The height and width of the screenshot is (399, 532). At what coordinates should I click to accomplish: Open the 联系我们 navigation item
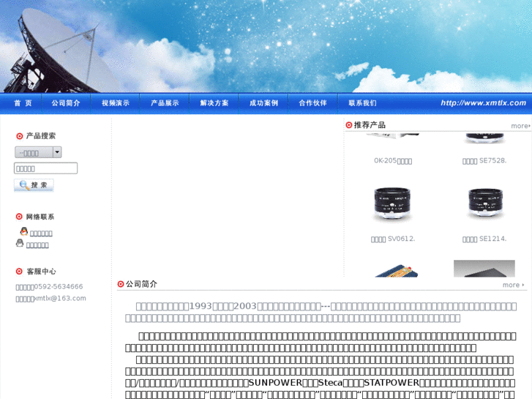tap(362, 103)
